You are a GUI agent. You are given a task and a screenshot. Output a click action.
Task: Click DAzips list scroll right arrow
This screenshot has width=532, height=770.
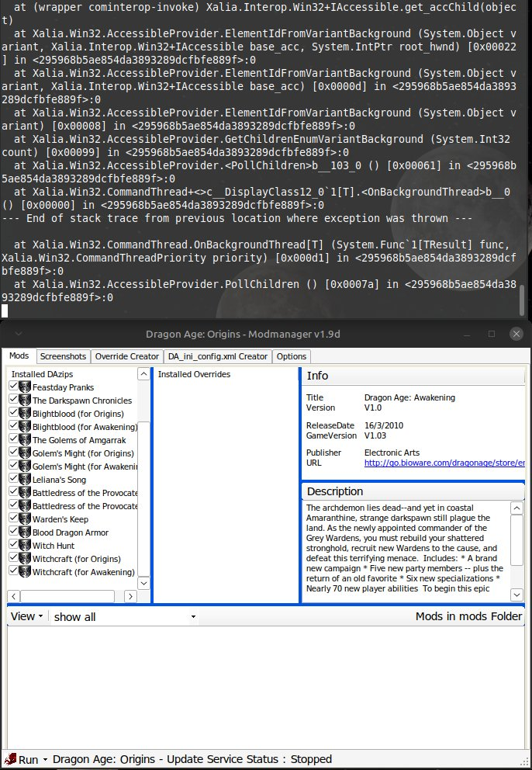(130, 596)
